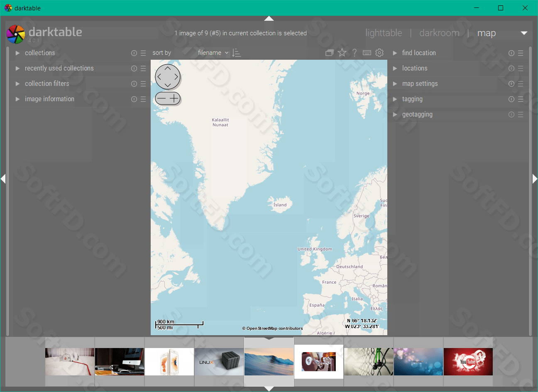Viewport: 538px width, 392px height.
Task: Zoom out of the map with minus
Action: point(161,98)
